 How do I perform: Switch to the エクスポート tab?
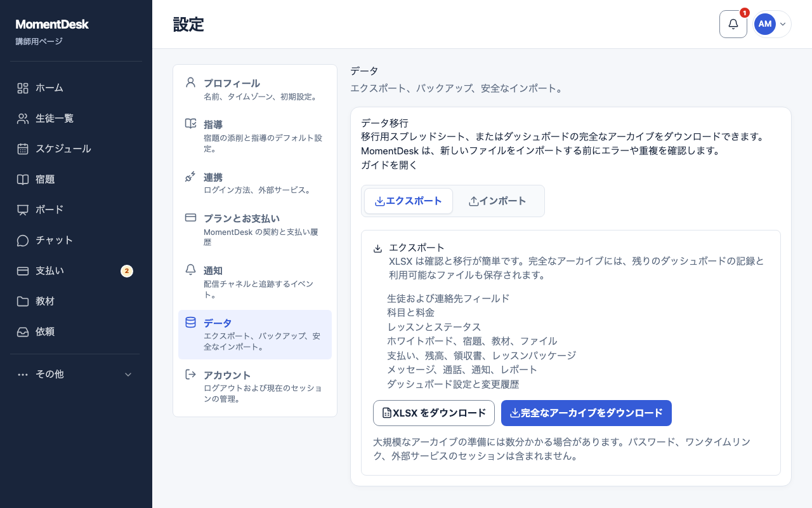click(x=409, y=201)
